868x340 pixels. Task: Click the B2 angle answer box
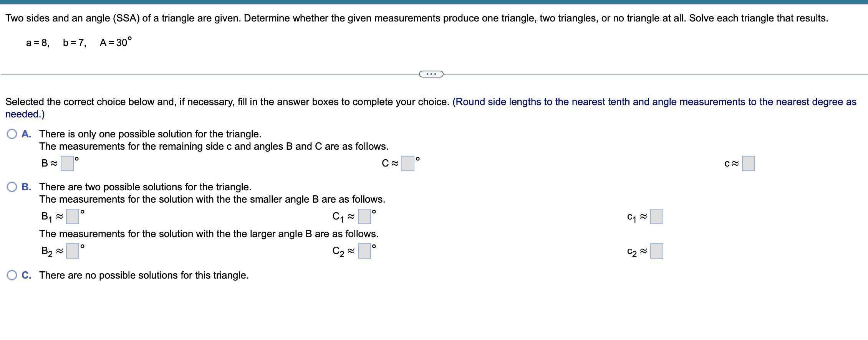72,251
